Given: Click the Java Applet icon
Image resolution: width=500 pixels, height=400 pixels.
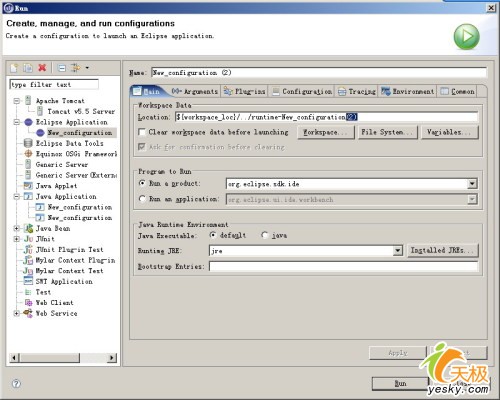Looking at the screenshot, I should (28, 186).
